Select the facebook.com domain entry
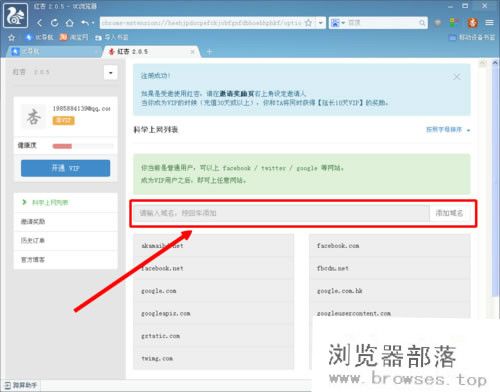The height and width of the screenshot is (392, 500). point(390,246)
